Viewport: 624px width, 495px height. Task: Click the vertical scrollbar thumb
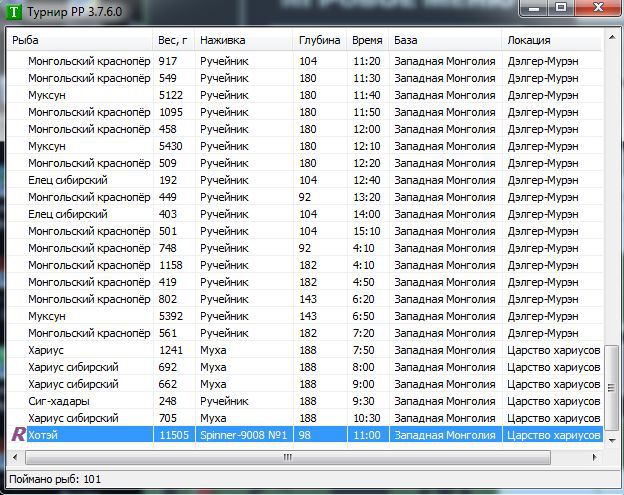(x=611, y=387)
